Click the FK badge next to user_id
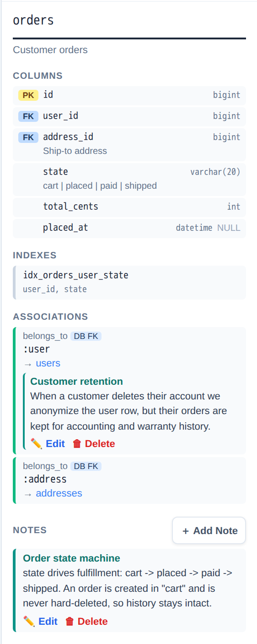257x644 pixels. 28,116
